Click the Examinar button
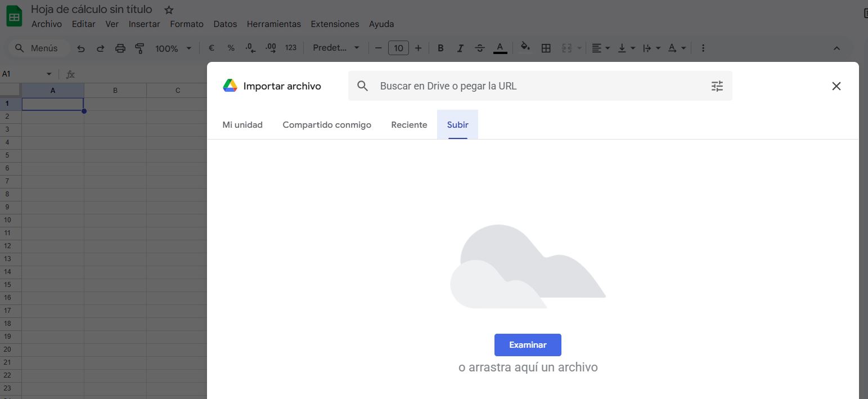Screen dimensions: 868x399 [x=528, y=345]
